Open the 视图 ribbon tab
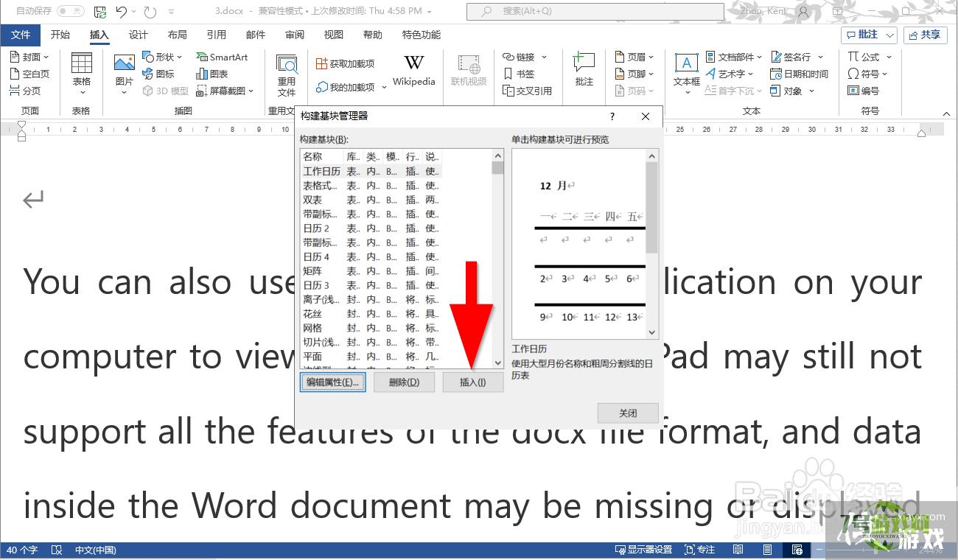This screenshot has height=560, width=958. [x=334, y=35]
